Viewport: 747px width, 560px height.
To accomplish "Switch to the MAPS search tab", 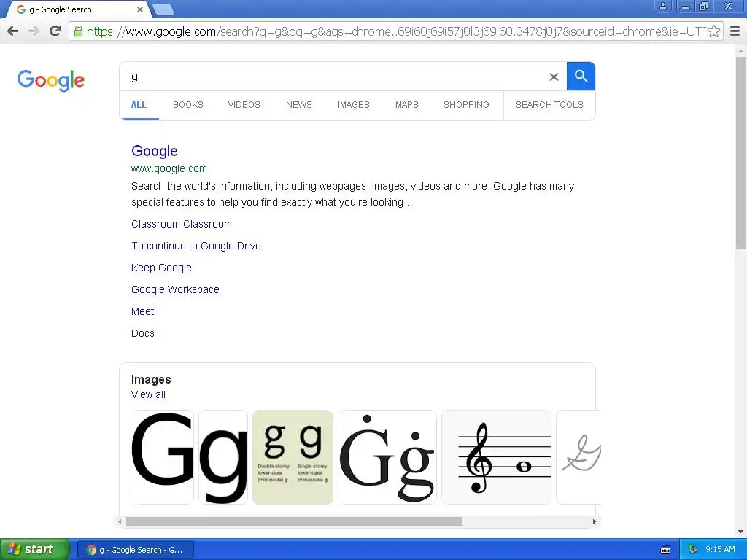I will tap(407, 105).
